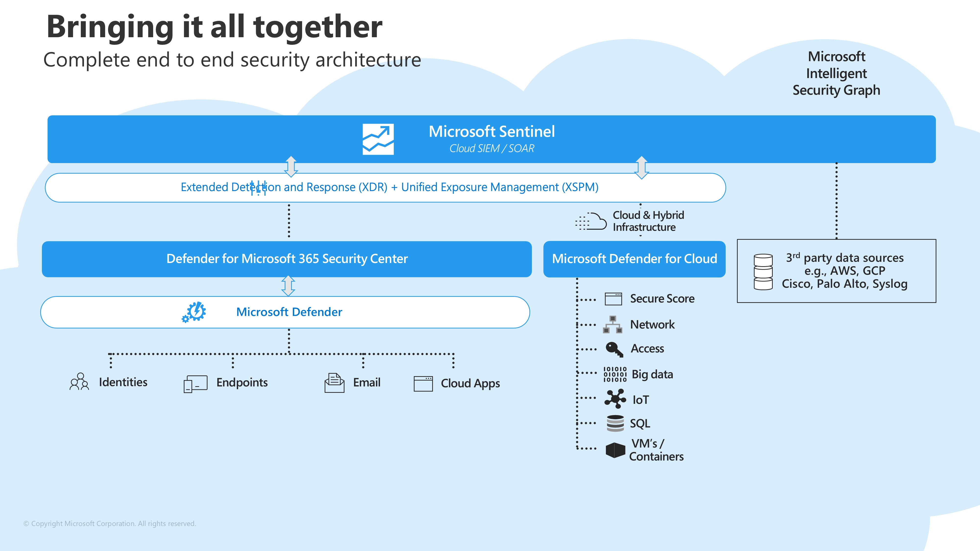Screen dimensions: 980x551
Task: Click the Email envelope icon
Action: point(334,383)
